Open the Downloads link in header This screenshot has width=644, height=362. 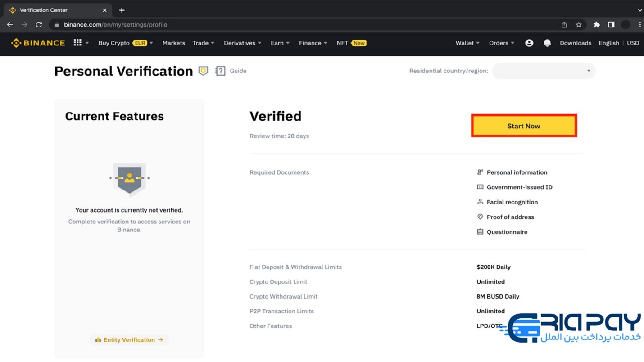(576, 43)
